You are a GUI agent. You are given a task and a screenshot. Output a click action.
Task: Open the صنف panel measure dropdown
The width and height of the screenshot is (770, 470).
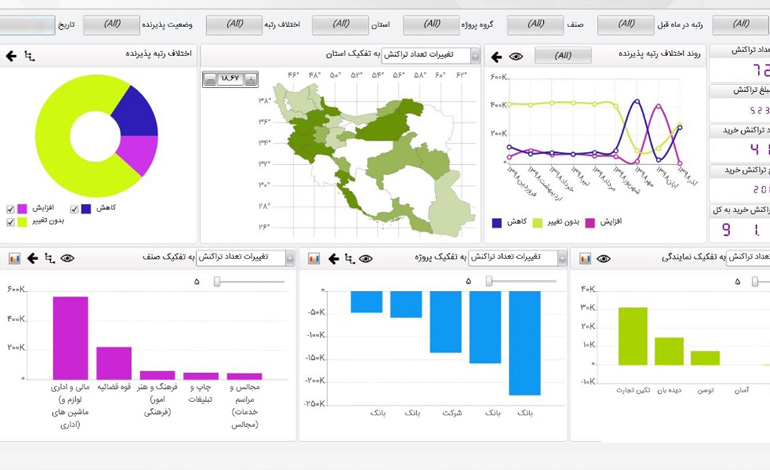(x=290, y=258)
